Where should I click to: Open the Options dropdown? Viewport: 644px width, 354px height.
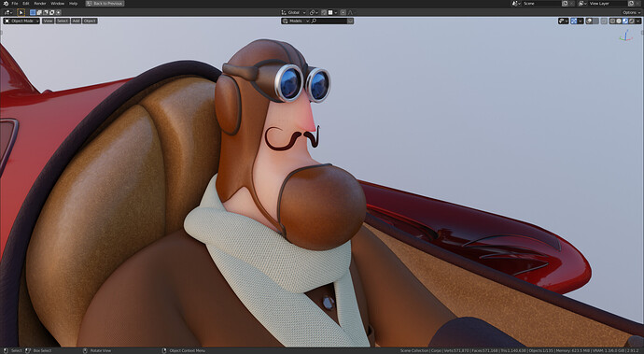click(632, 13)
